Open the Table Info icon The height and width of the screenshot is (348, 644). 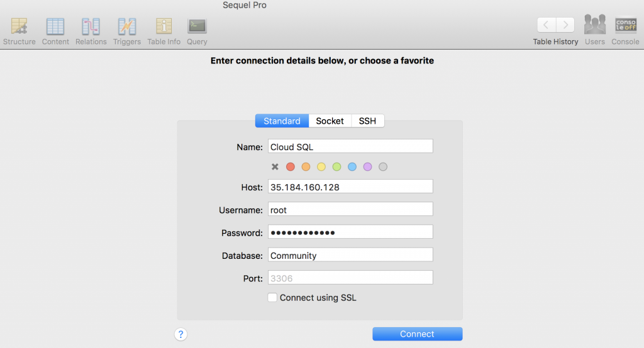pos(164,26)
